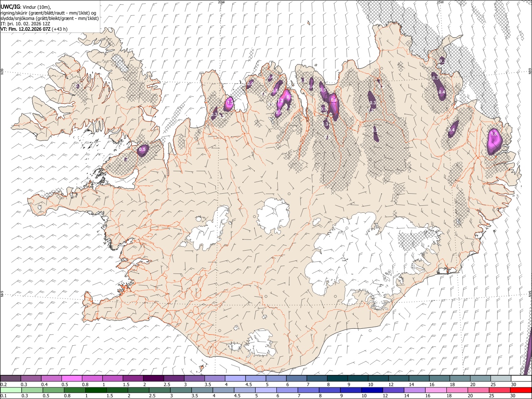532x399 pixels.
Task: Click the darkest green 1 rain legend swatch
Action: [96, 390]
